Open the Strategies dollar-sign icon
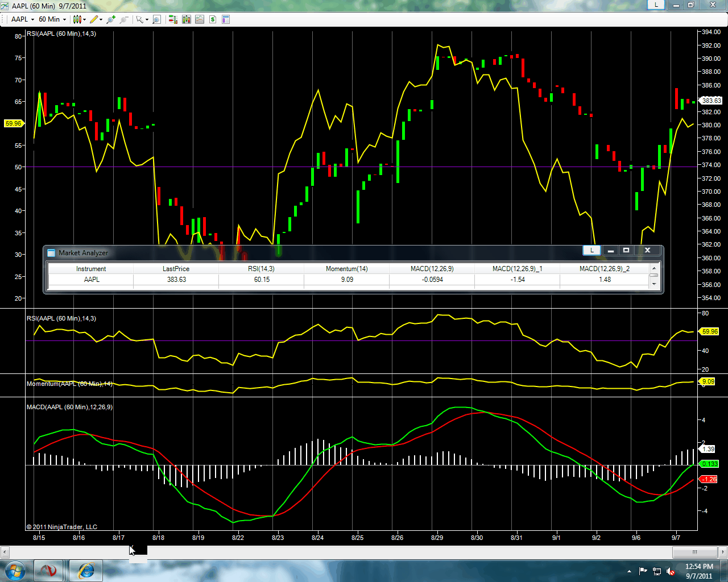 pos(213,19)
